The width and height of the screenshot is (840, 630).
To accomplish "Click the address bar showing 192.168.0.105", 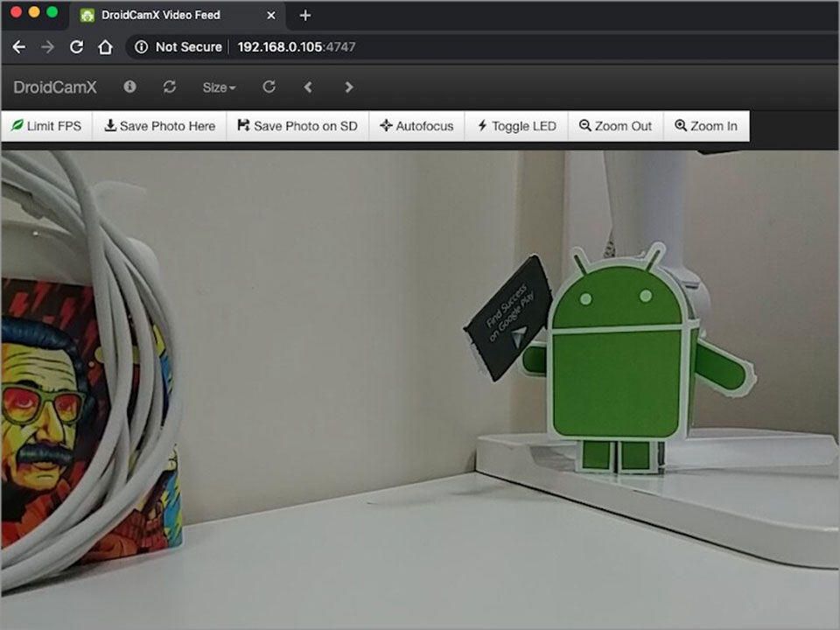I will point(280,47).
